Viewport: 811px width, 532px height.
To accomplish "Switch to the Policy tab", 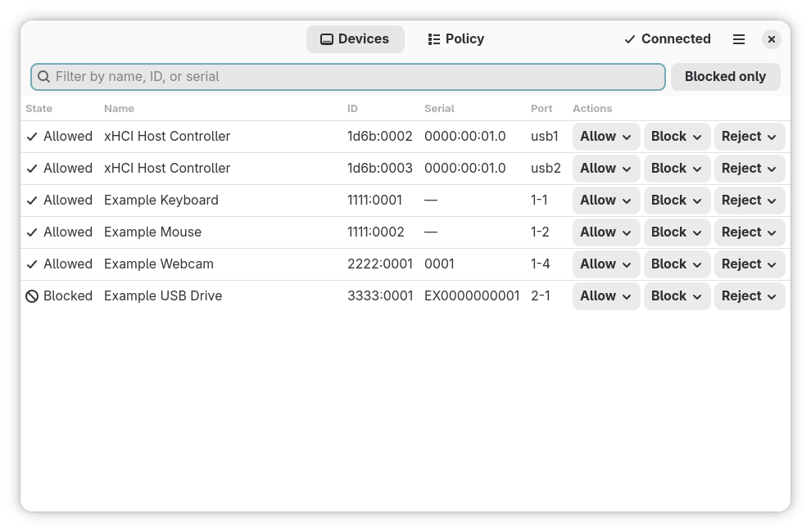I will (x=455, y=39).
